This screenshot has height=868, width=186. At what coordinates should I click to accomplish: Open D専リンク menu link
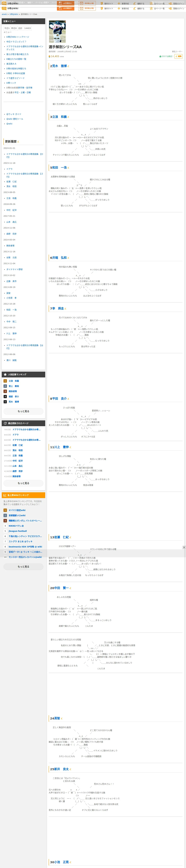pos(11,83)
